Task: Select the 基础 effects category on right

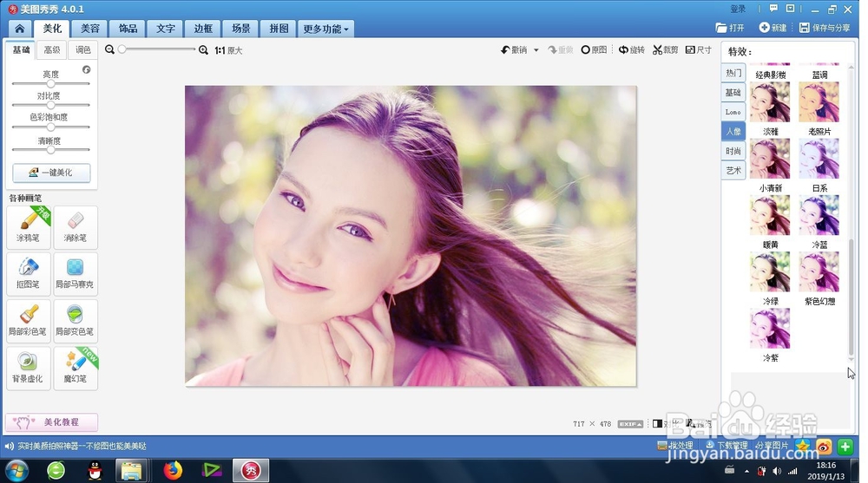Action: [x=733, y=93]
